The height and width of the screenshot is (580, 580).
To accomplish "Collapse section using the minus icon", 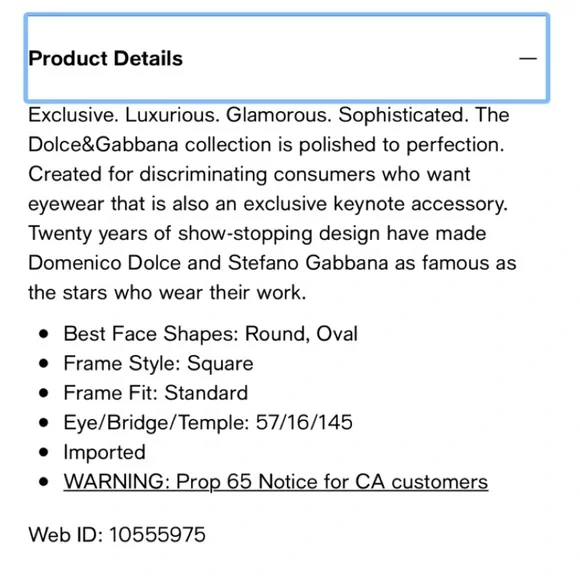I will click(527, 58).
